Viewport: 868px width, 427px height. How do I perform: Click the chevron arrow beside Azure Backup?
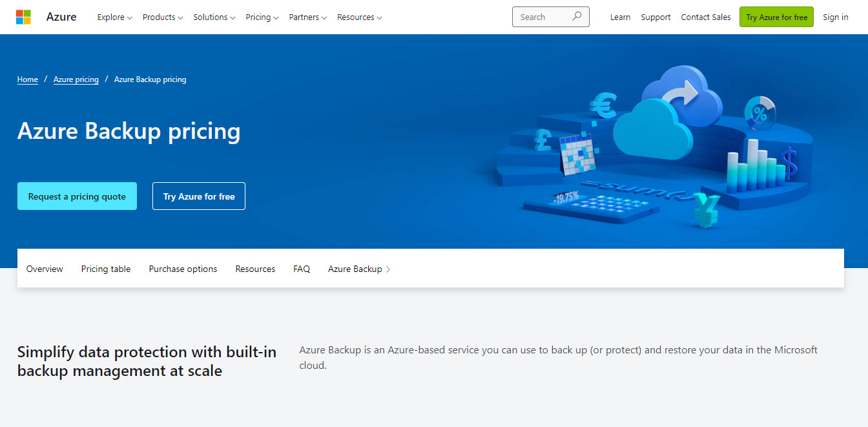click(x=388, y=269)
